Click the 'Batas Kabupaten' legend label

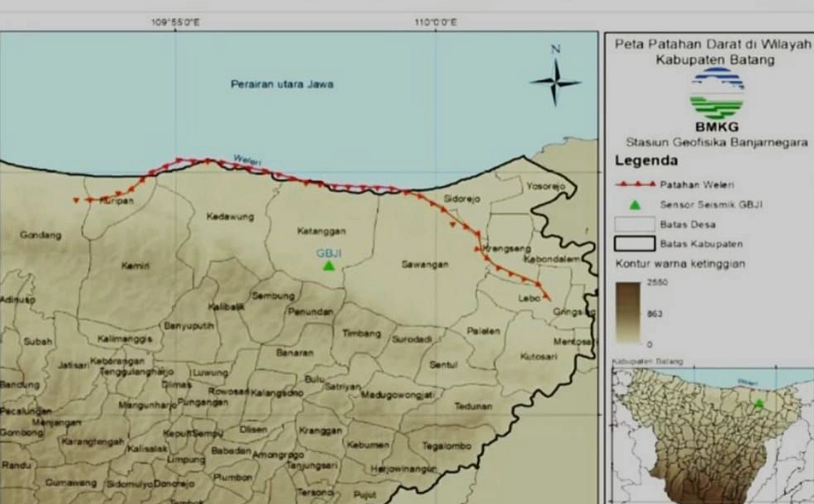tap(702, 244)
